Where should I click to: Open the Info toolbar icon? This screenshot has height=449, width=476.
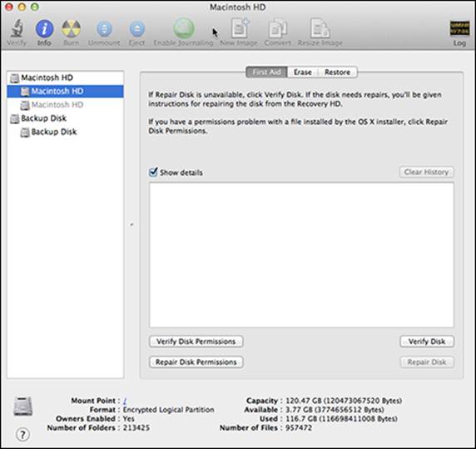pyautogui.click(x=44, y=28)
